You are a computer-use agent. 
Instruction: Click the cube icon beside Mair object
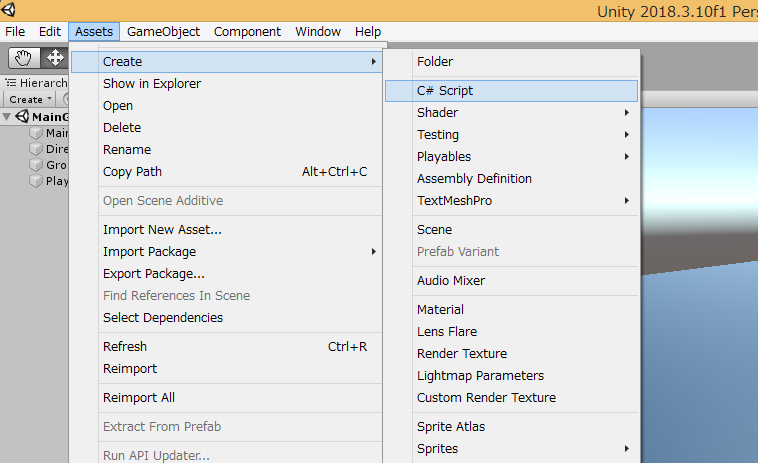(36, 132)
